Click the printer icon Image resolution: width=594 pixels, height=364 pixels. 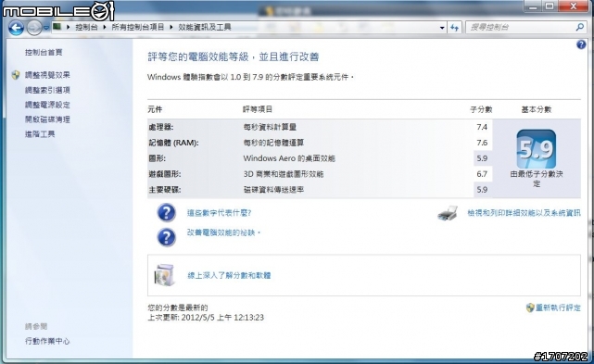point(448,213)
